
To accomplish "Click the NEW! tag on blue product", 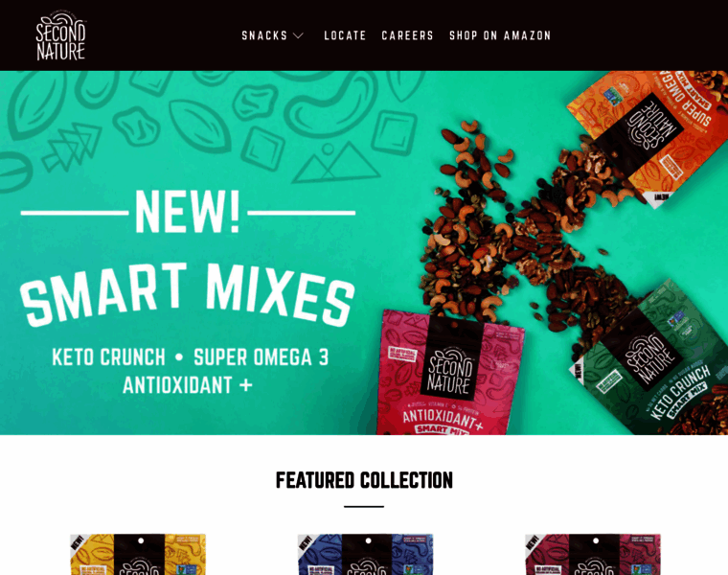I will (x=305, y=542).
